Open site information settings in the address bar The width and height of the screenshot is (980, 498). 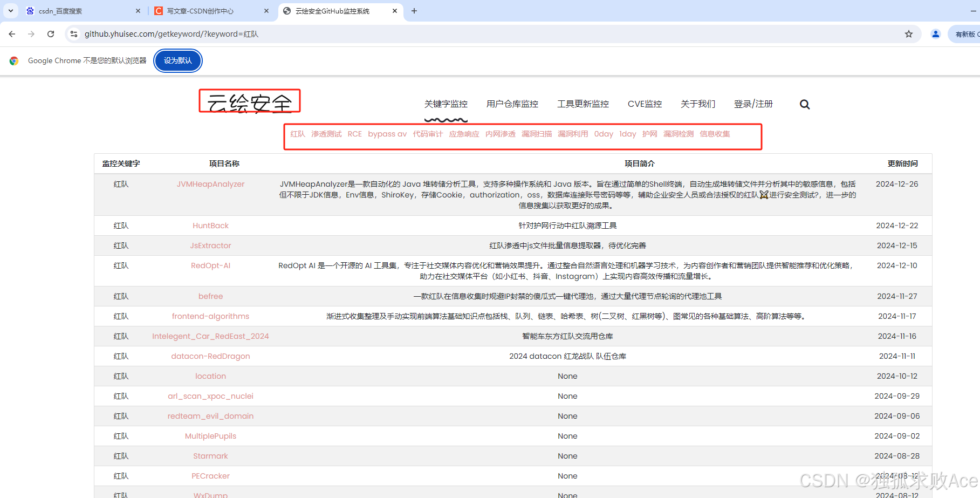pyautogui.click(x=73, y=33)
